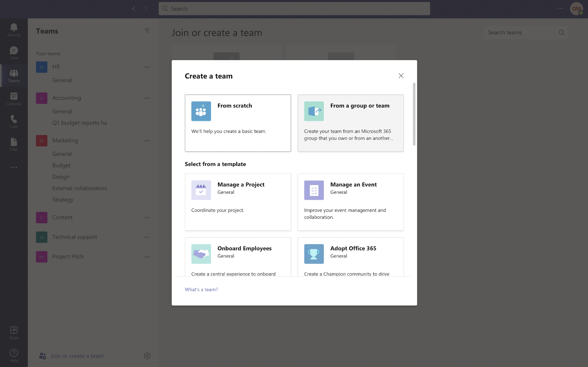Click the dialog's vertical scrollbar

pos(414,114)
